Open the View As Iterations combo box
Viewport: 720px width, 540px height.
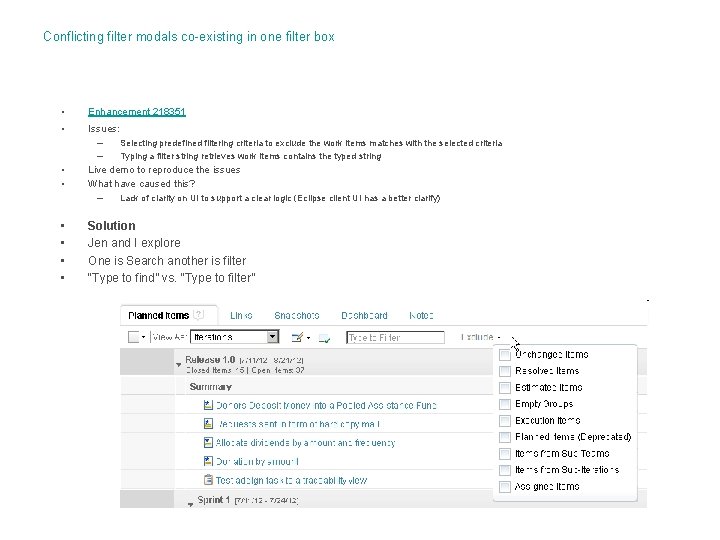tap(234, 337)
